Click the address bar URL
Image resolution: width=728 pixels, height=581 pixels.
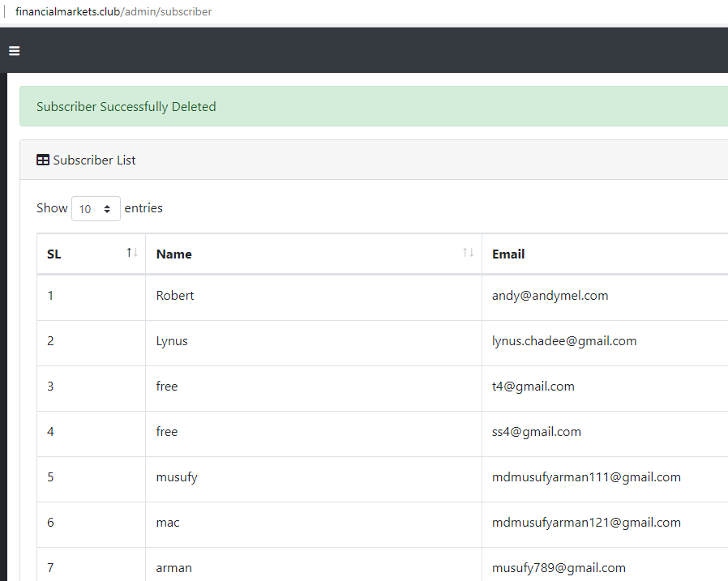click(113, 12)
